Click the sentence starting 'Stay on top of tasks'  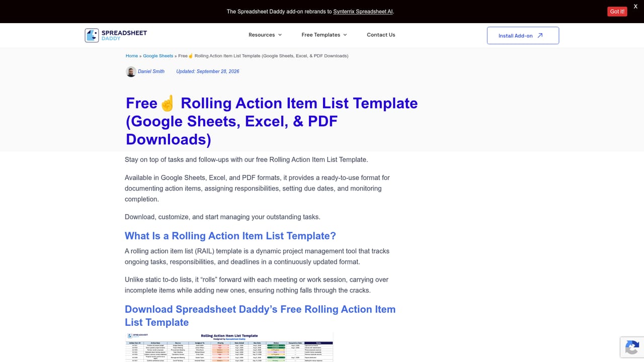tap(247, 159)
